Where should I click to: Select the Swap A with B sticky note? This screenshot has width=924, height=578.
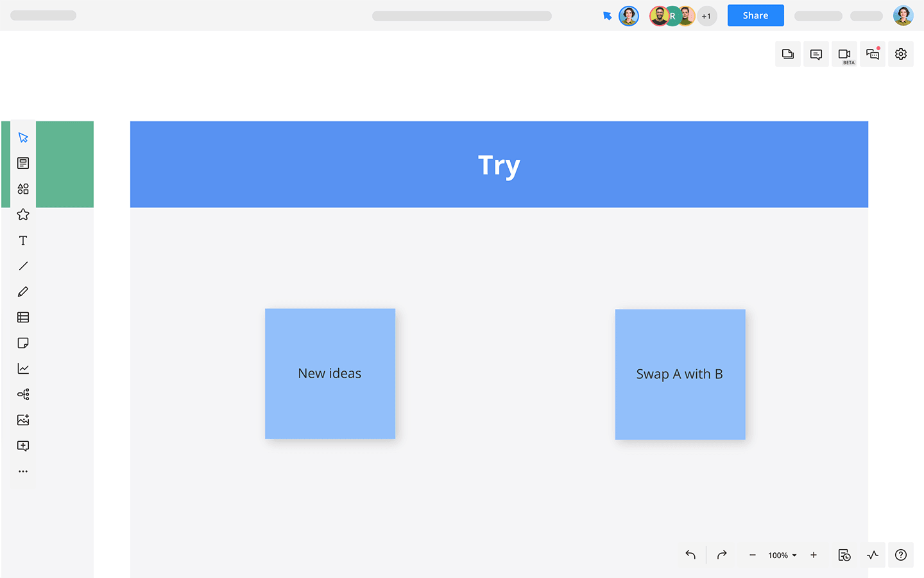coord(680,374)
